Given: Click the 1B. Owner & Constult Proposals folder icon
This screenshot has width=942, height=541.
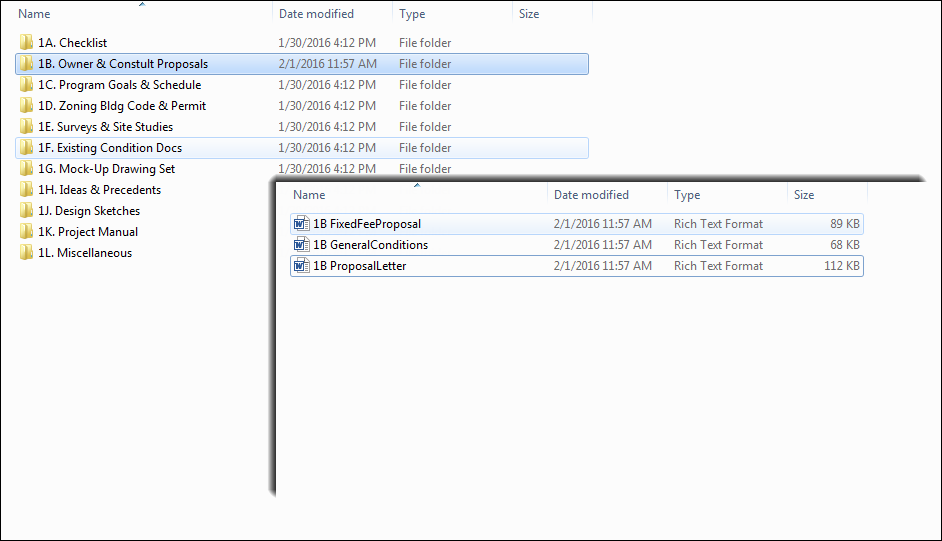Looking at the screenshot, I should 26,64.
